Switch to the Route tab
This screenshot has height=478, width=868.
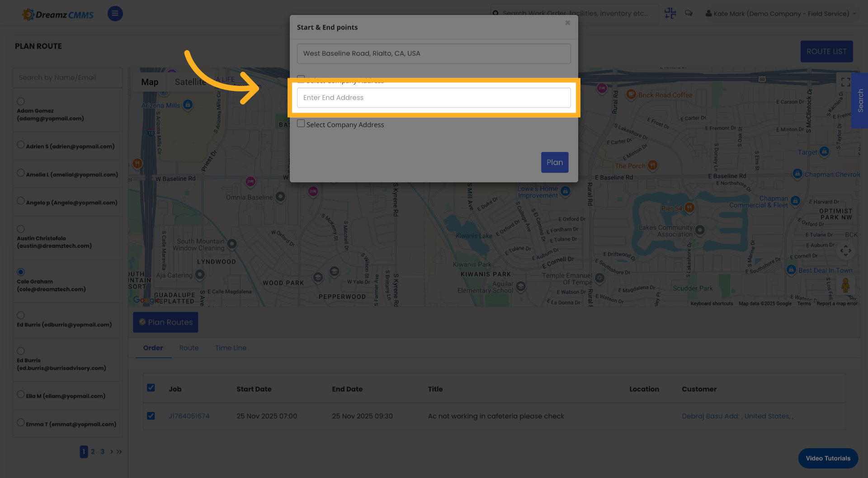(x=189, y=348)
